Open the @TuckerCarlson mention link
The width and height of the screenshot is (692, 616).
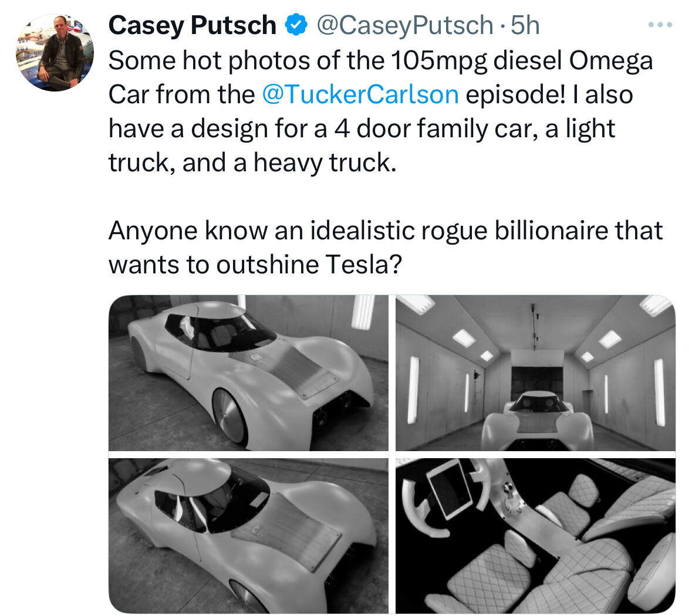(360, 94)
